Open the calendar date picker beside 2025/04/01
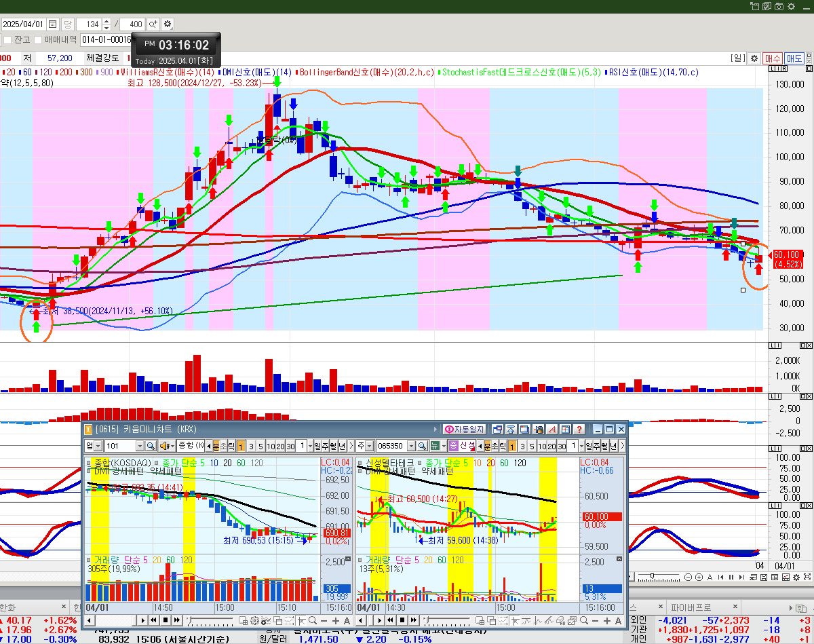 pyautogui.click(x=53, y=24)
